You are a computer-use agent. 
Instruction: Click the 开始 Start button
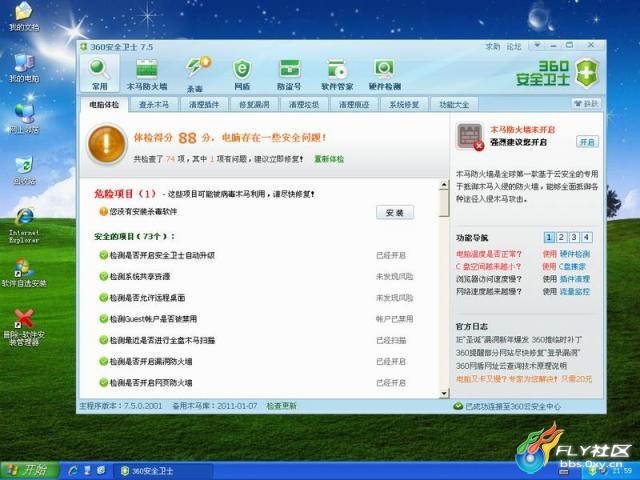coord(29,471)
